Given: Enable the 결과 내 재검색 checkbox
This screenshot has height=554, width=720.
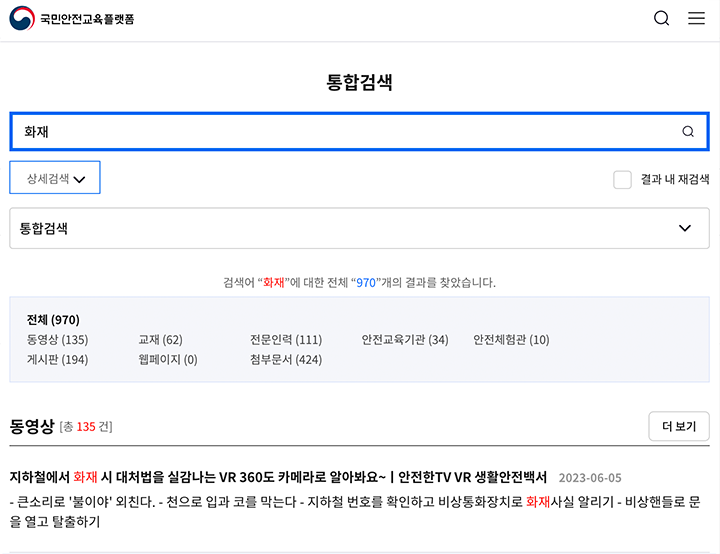Looking at the screenshot, I should [622, 179].
